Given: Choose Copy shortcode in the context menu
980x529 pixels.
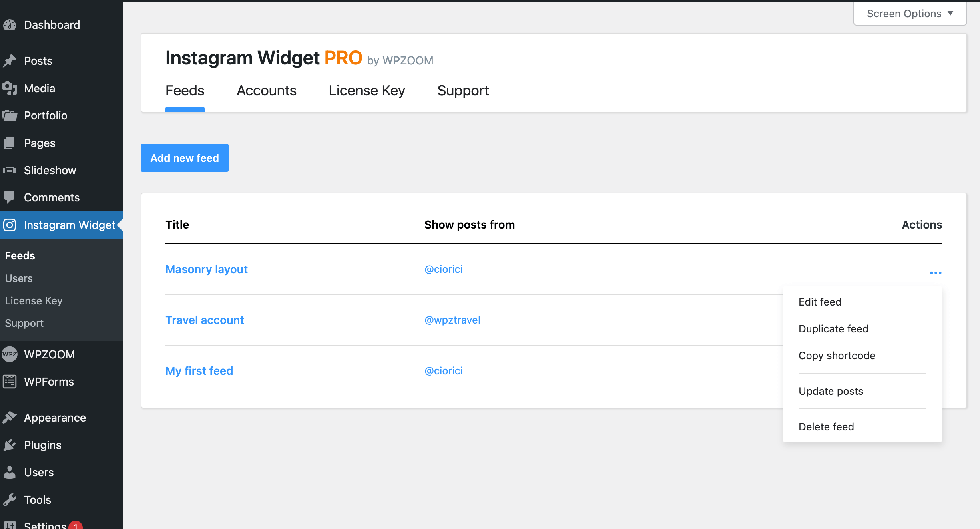Looking at the screenshot, I should pyautogui.click(x=837, y=356).
